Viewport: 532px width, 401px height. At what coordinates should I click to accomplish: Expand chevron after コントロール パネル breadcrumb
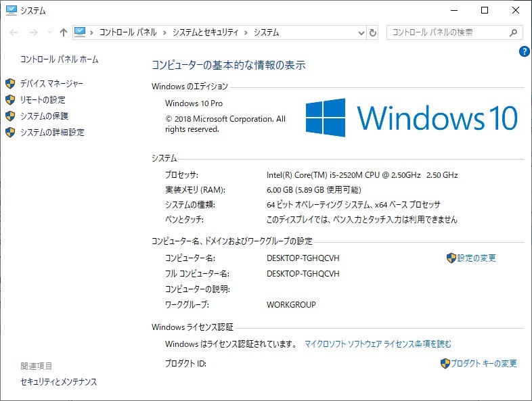pyautogui.click(x=164, y=33)
